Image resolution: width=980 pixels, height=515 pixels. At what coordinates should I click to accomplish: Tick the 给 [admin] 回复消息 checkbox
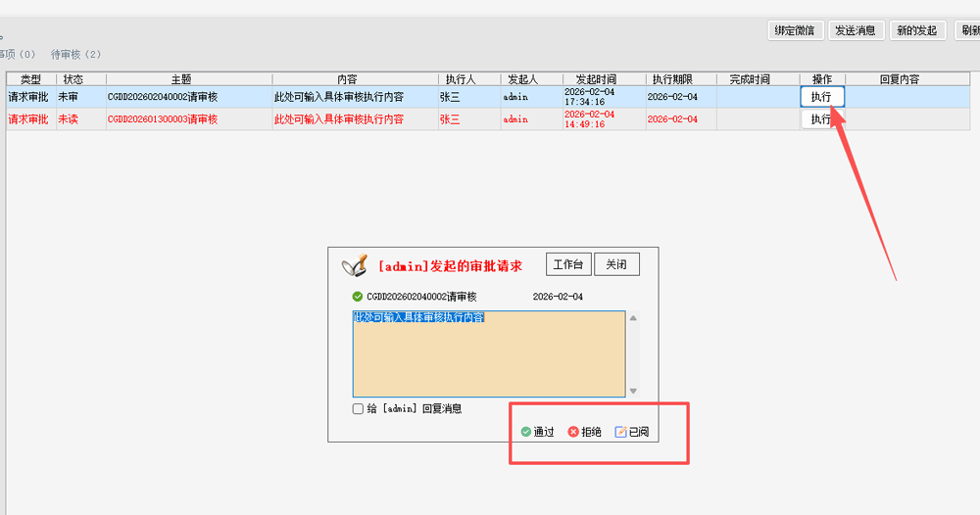pyautogui.click(x=358, y=408)
